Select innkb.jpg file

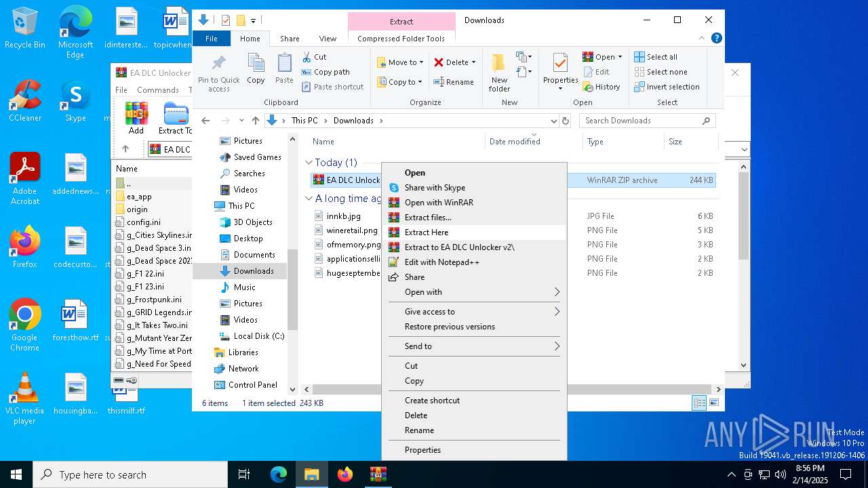(343, 216)
